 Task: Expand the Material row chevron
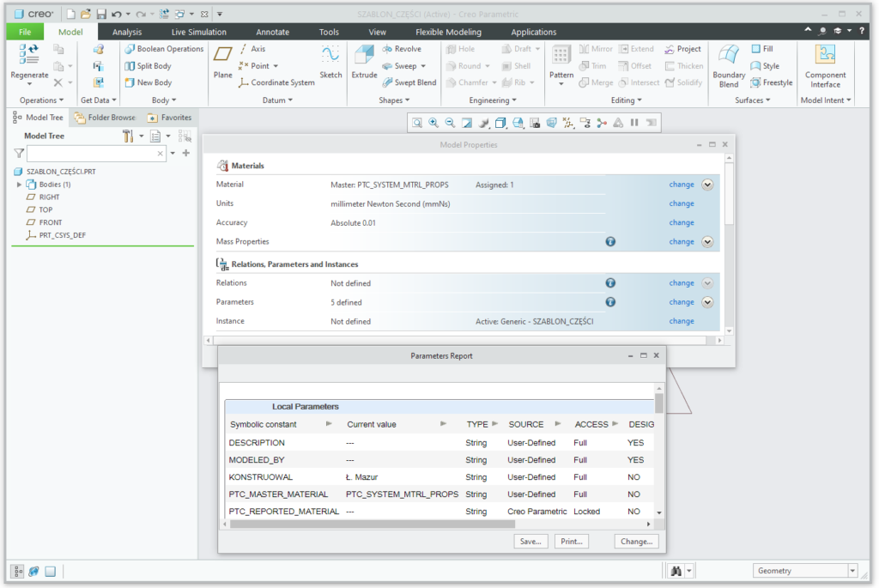707,185
